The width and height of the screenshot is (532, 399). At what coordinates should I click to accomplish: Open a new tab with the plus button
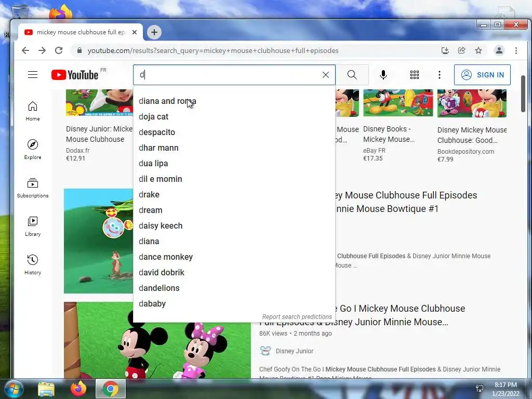154,32
